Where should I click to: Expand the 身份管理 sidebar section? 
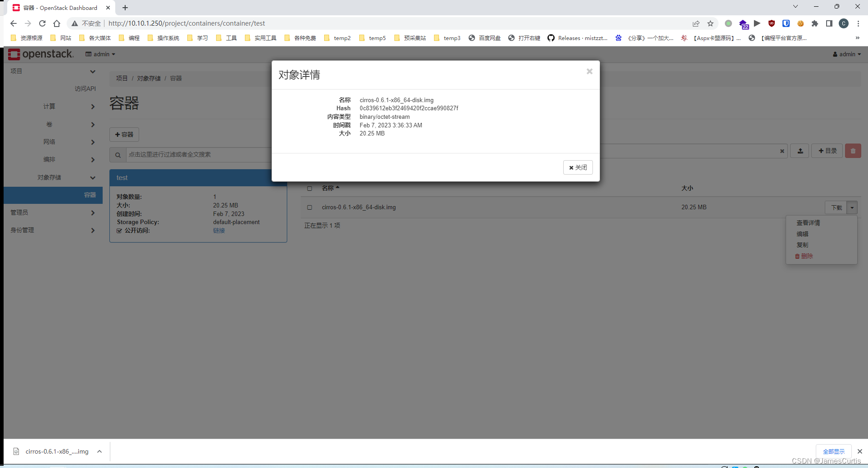tap(53, 230)
